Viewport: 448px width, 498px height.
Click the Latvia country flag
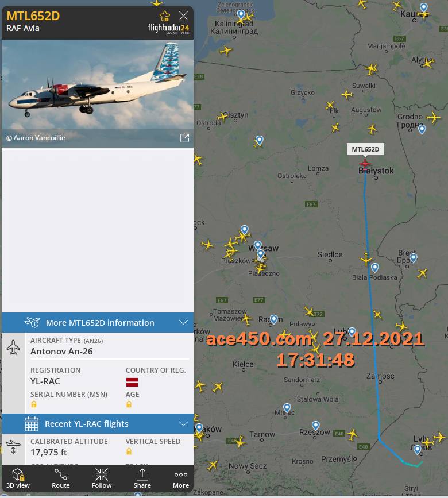coord(132,382)
